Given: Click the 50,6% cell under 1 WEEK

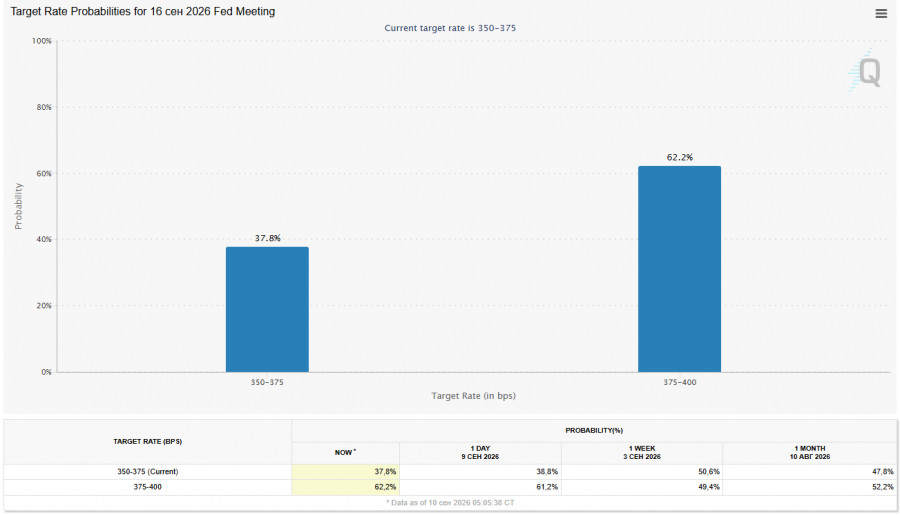Looking at the screenshot, I should pyautogui.click(x=642, y=471).
